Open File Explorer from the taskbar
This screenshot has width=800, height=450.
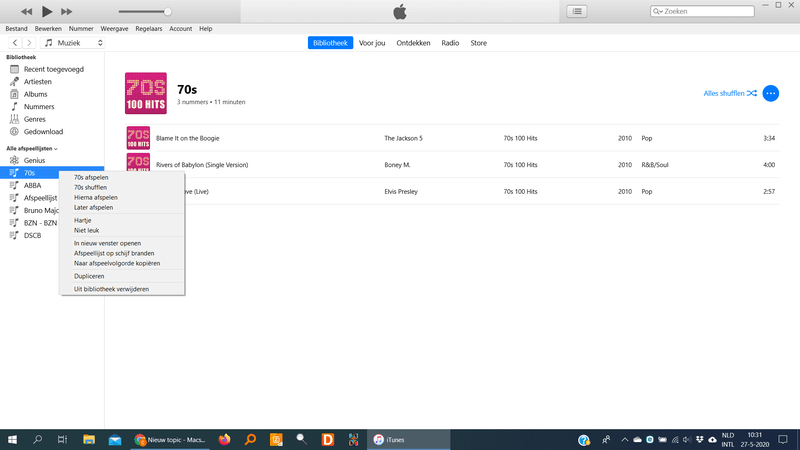(x=89, y=439)
